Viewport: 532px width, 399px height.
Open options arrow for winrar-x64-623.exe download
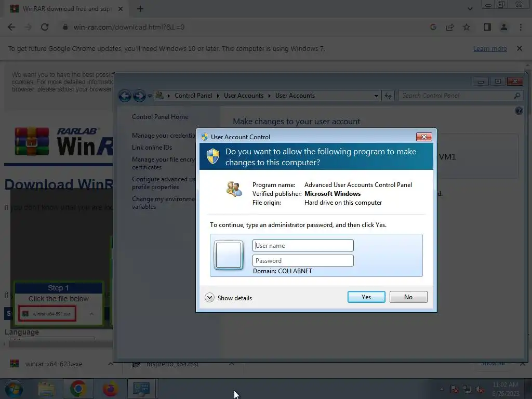click(x=111, y=364)
